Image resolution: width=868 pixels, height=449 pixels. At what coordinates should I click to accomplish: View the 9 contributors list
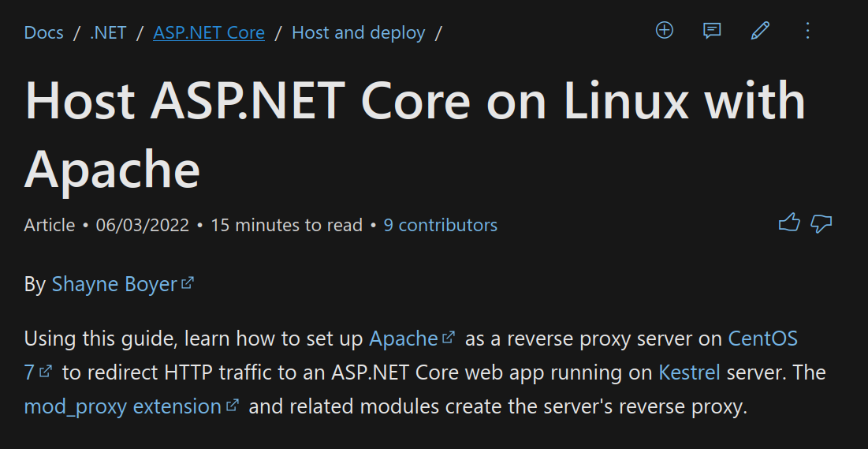pos(441,225)
